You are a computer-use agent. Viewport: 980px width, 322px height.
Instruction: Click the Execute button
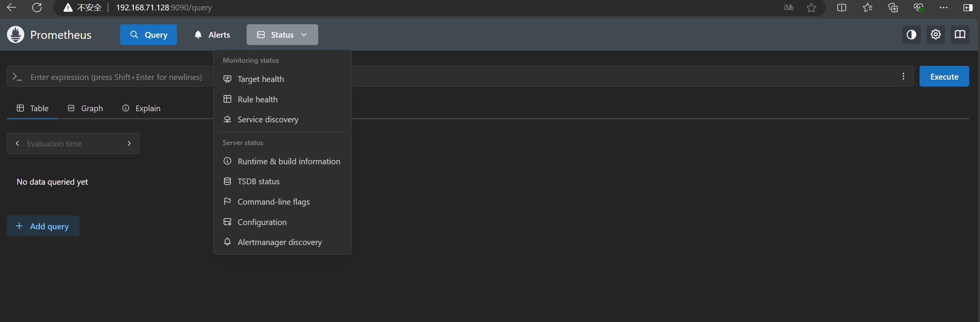coord(944,76)
